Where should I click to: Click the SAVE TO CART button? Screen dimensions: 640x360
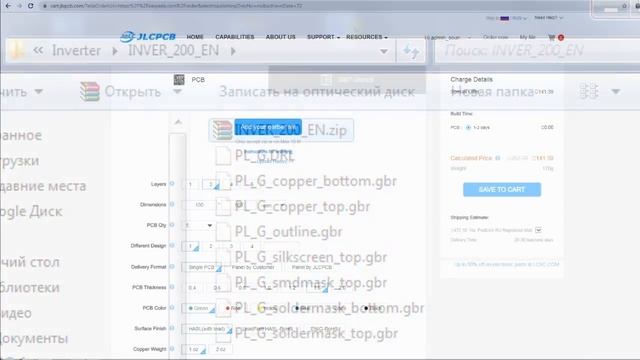[x=502, y=189]
